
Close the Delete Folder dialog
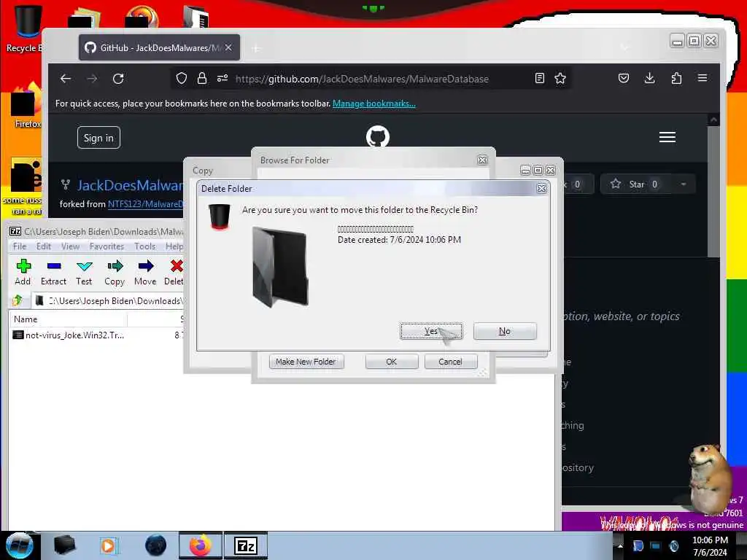click(x=542, y=189)
